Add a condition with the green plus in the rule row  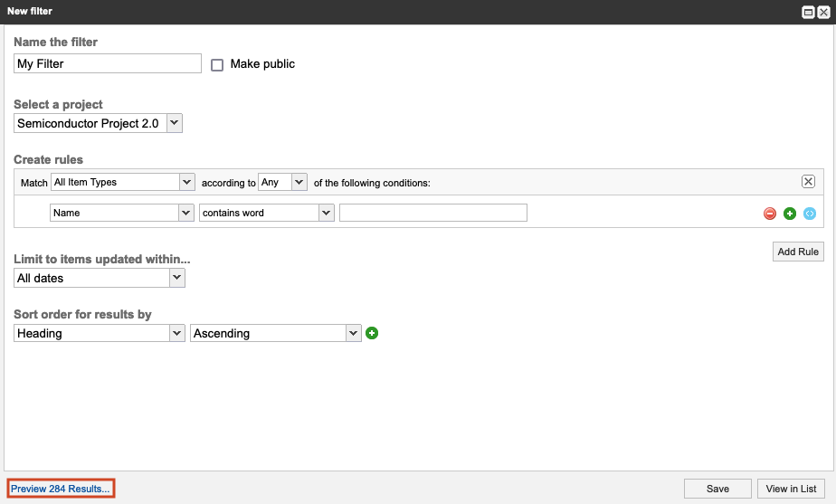point(790,214)
